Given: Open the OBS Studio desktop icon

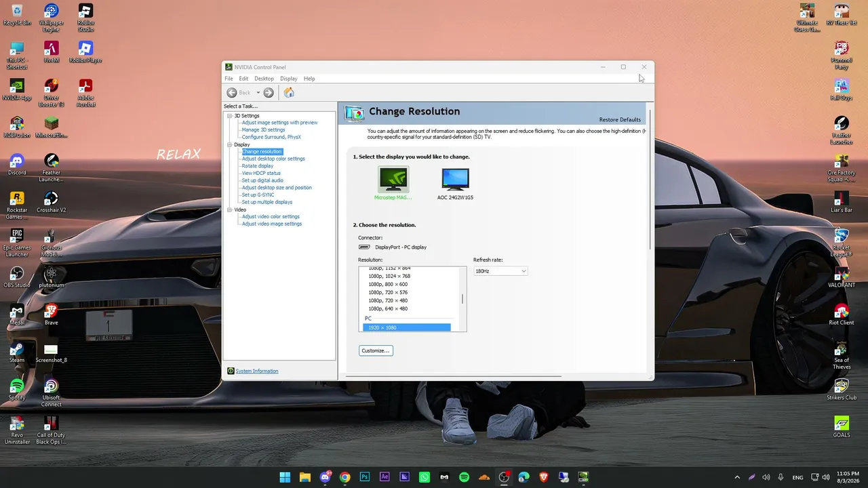Looking at the screenshot, I should pyautogui.click(x=17, y=277).
